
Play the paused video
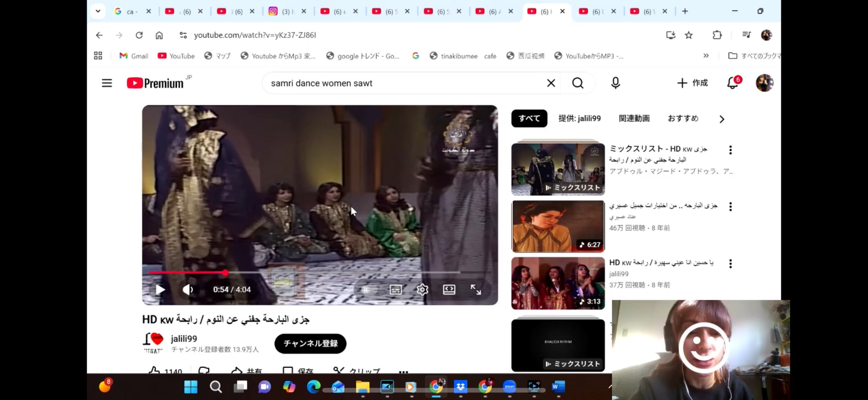160,290
